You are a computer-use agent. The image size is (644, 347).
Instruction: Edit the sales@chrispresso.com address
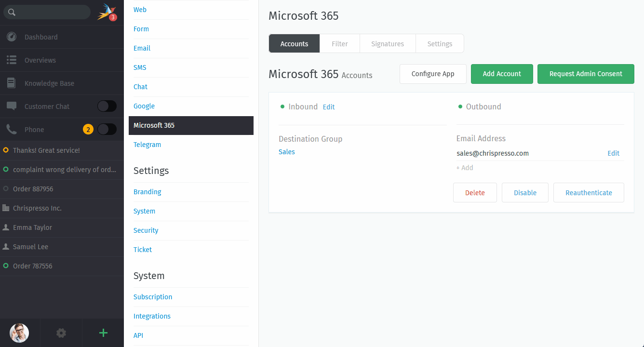point(614,153)
